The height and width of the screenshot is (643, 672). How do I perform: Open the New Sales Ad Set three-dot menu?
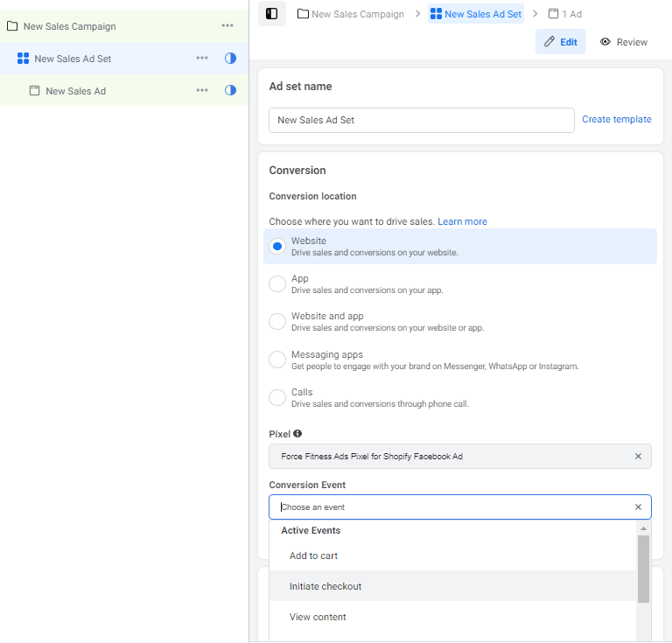coord(202,59)
